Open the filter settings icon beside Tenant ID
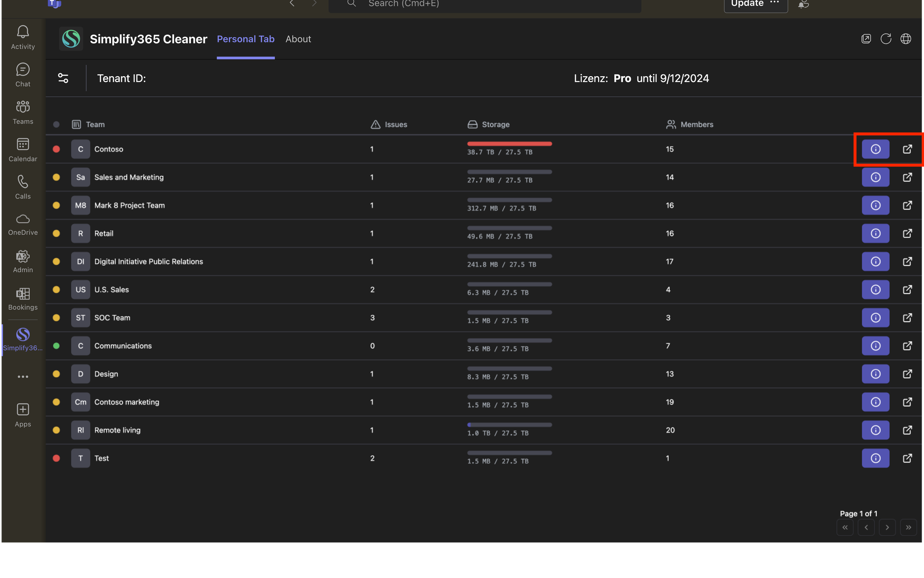The image size is (924, 578). (63, 79)
